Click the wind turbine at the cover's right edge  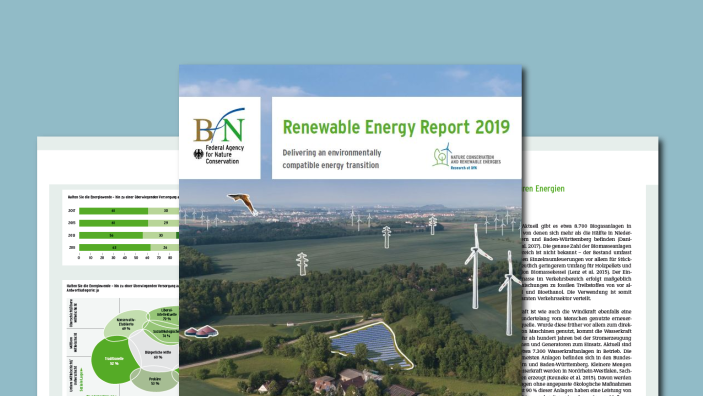point(509,293)
